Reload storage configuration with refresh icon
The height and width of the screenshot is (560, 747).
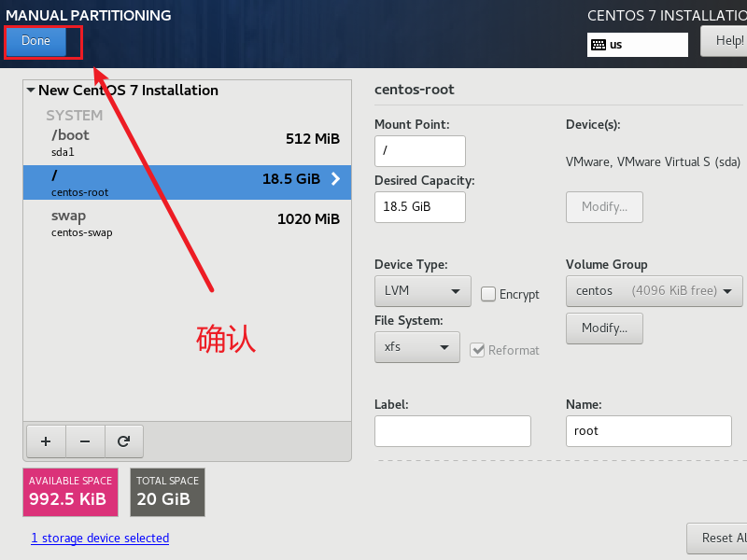click(x=124, y=441)
